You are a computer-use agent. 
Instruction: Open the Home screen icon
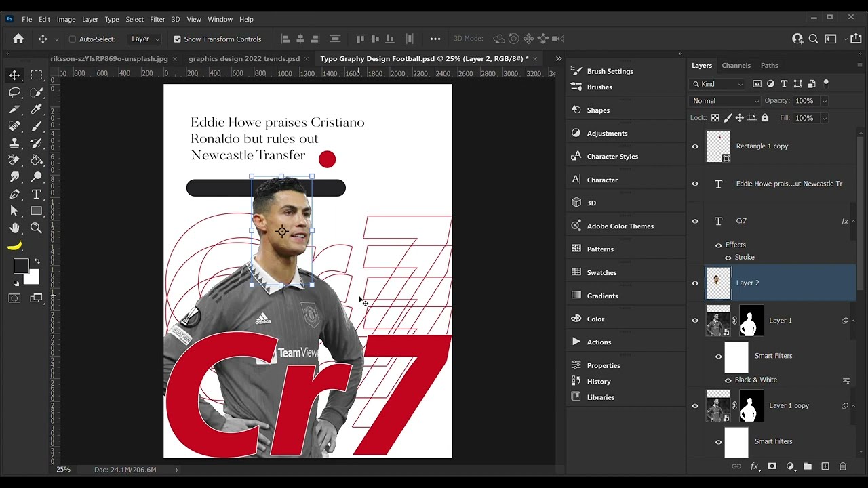coord(18,39)
